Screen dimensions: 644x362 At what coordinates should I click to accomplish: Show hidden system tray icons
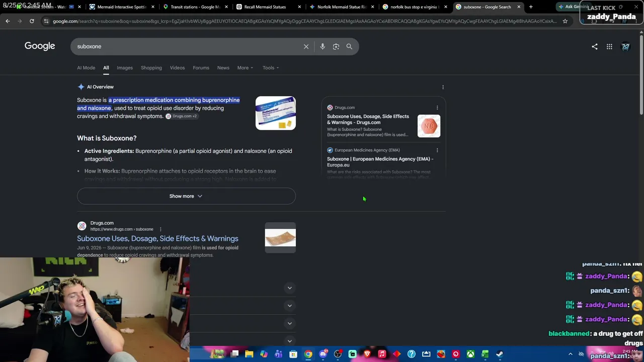pyautogui.click(x=570, y=354)
